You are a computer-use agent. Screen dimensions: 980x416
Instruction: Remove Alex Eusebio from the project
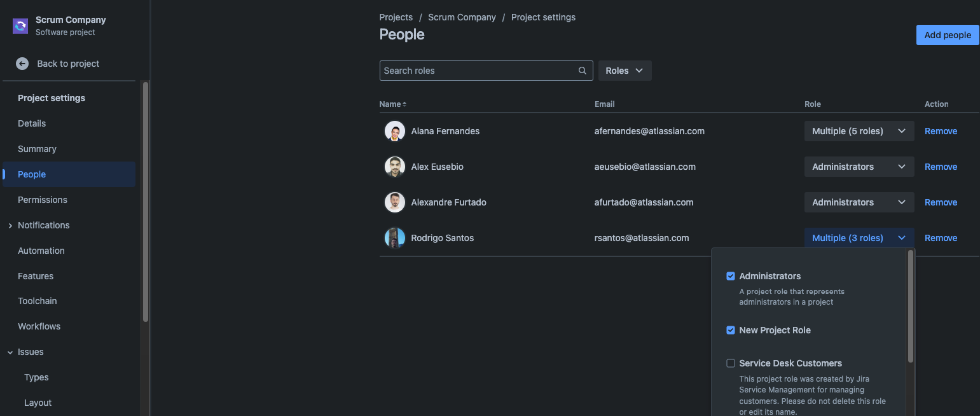(x=941, y=166)
